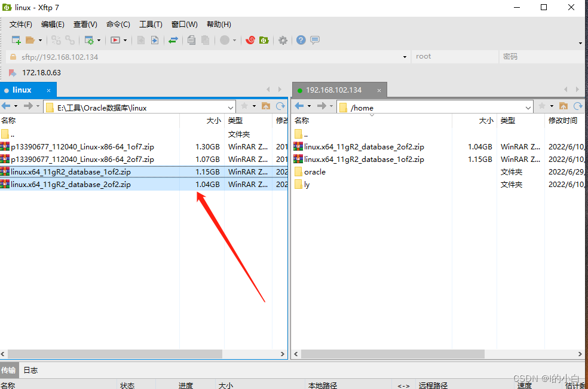588x389 pixels.
Task: Click the chat feedback bubble icon
Action: point(315,40)
